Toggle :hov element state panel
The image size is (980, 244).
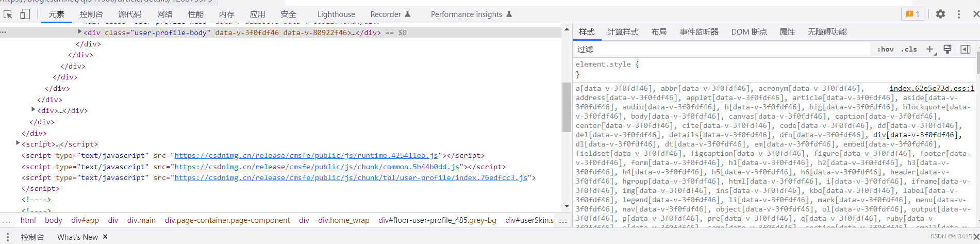tap(886, 50)
